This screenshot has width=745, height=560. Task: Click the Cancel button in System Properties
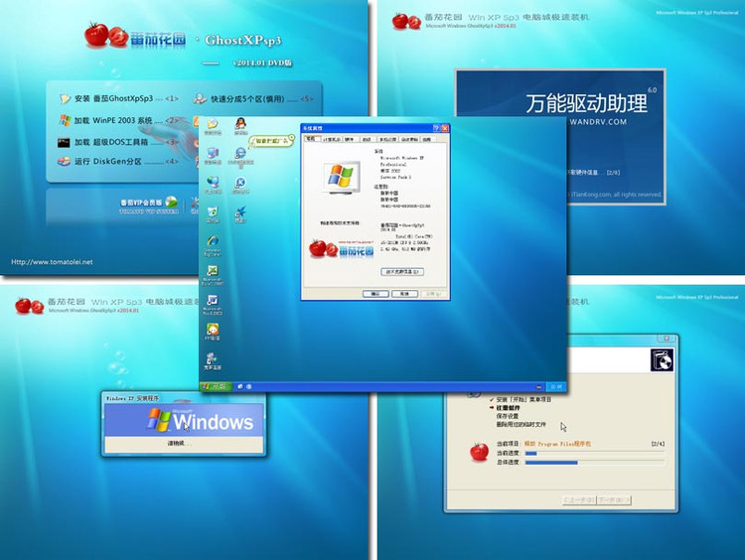click(405, 294)
